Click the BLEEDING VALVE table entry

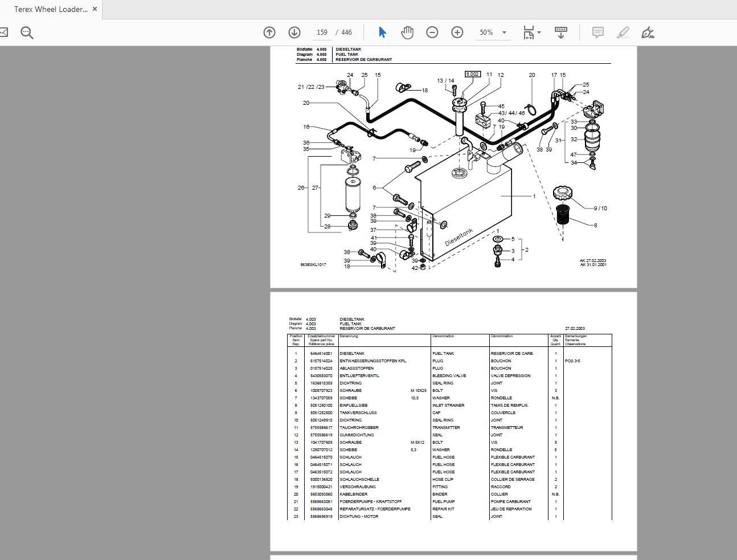point(449,376)
